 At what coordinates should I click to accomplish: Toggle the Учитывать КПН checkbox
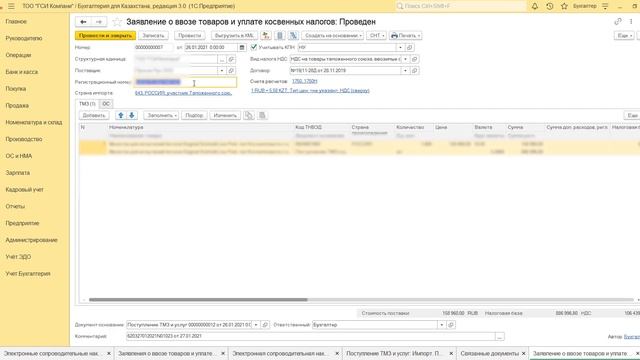click(x=254, y=47)
